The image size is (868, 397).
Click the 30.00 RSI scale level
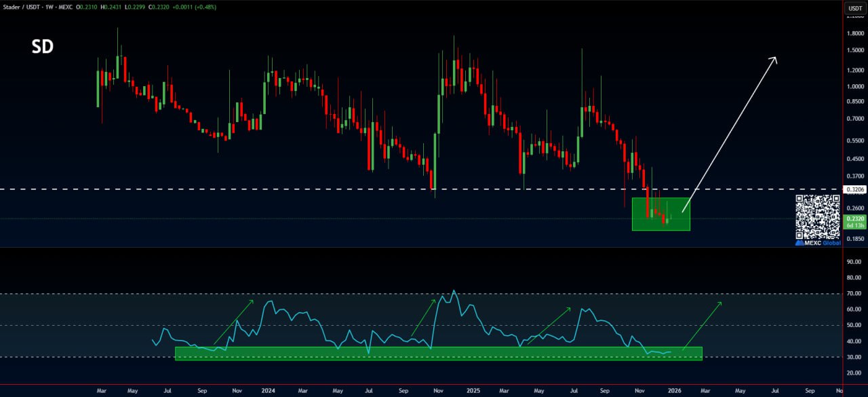(x=853, y=357)
